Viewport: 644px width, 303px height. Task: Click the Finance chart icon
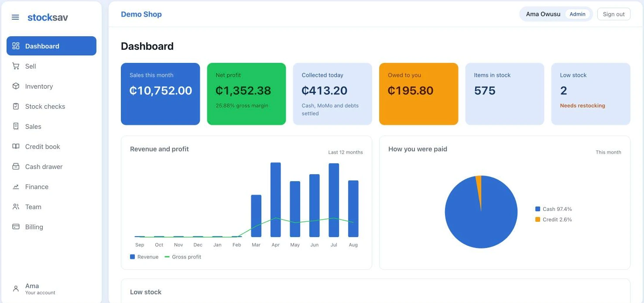click(x=16, y=186)
